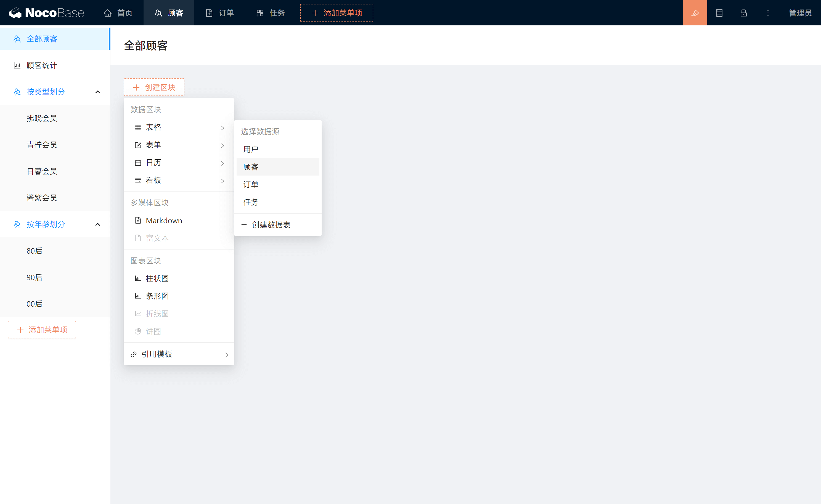The image size is (821, 504).
Task: Open the plugin settings server icon
Action: click(719, 13)
